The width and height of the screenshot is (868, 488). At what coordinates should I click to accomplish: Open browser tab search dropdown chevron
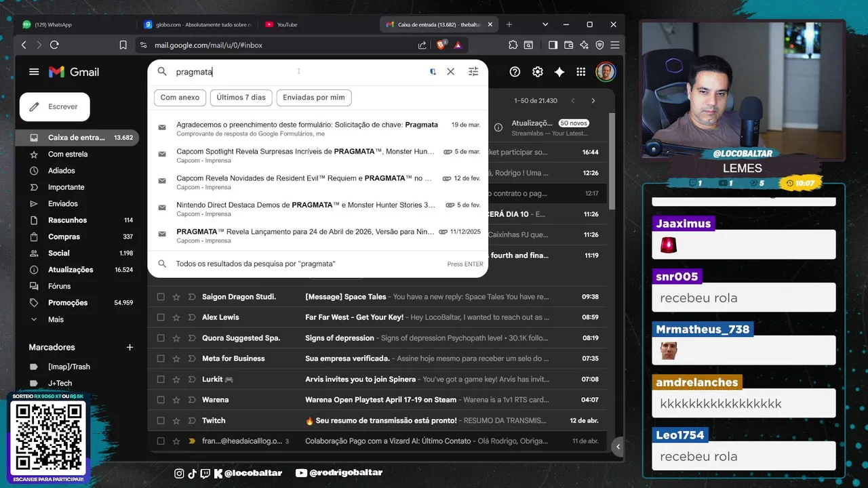(545, 24)
